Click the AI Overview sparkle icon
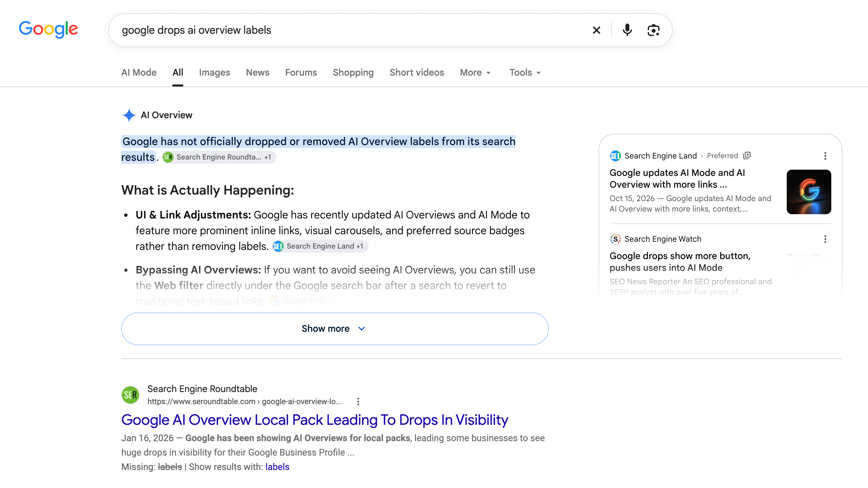The height and width of the screenshot is (488, 868). click(129, 115)
